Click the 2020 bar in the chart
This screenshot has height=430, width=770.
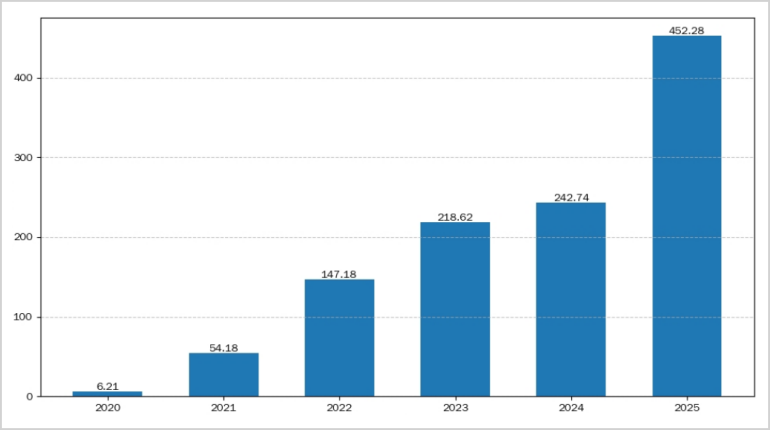coord(107,394)
